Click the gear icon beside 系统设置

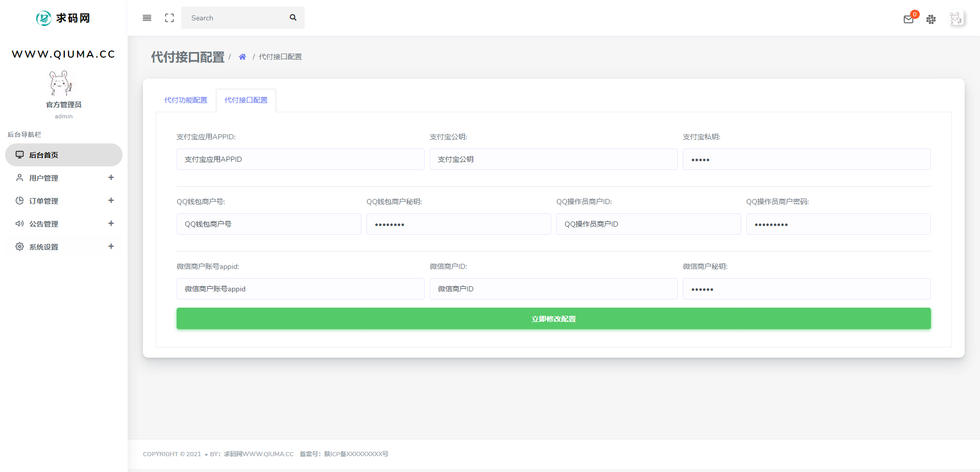click(19, 246)
